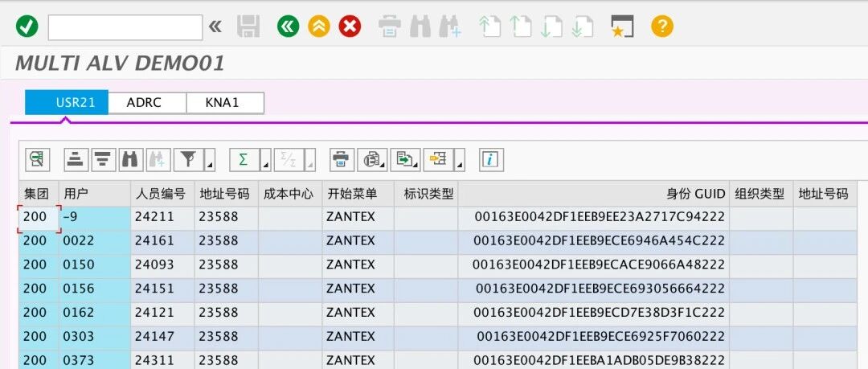Click GUID ending 3A2717C94222
Viewport: 868px width, 369px height.
593,217
